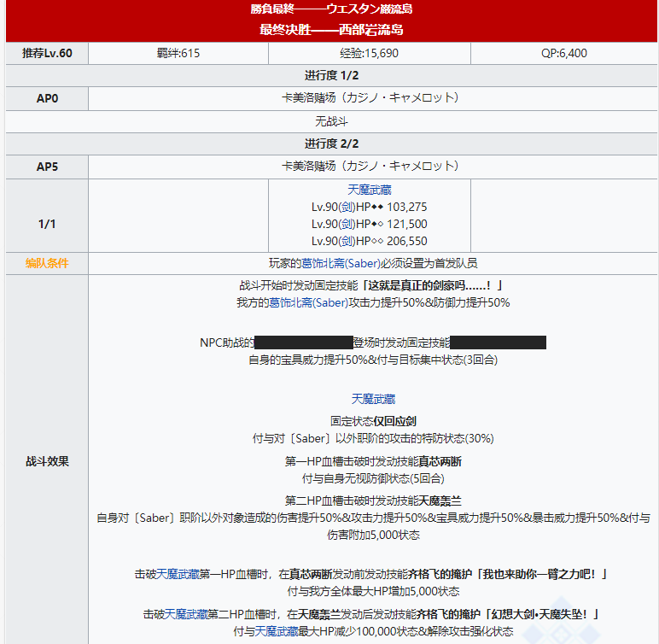Select the 羁绊:615 cell
659x644 pixels.
point(178,53)
